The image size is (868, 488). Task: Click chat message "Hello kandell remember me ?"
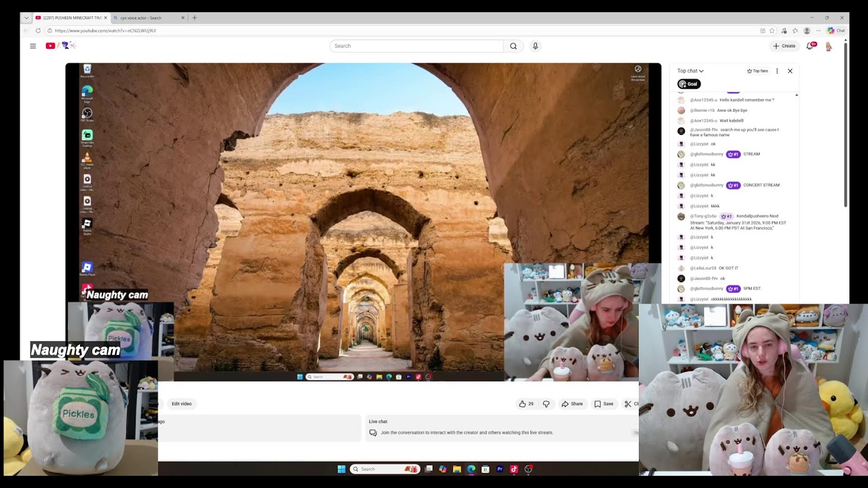tap(747, 100)
